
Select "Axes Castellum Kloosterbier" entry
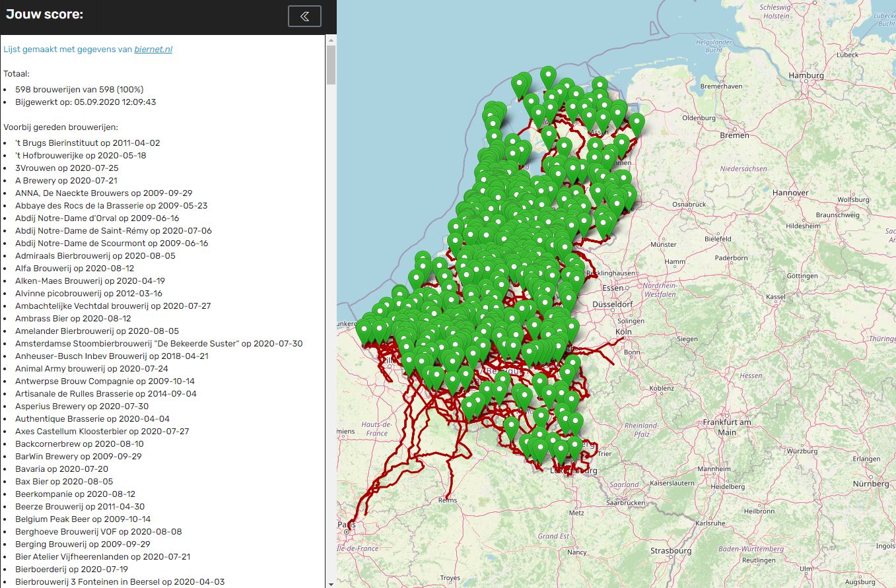point(102,432)
